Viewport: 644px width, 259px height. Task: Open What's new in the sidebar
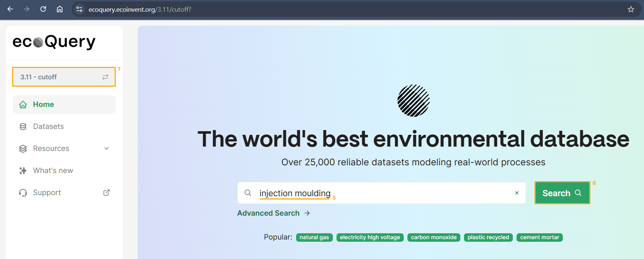point(64,170)
